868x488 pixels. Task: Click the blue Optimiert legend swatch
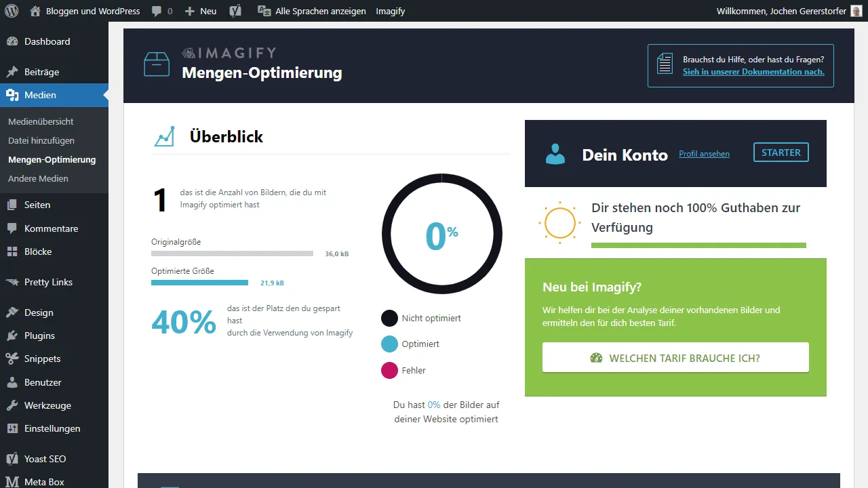[x=389, y=344]
